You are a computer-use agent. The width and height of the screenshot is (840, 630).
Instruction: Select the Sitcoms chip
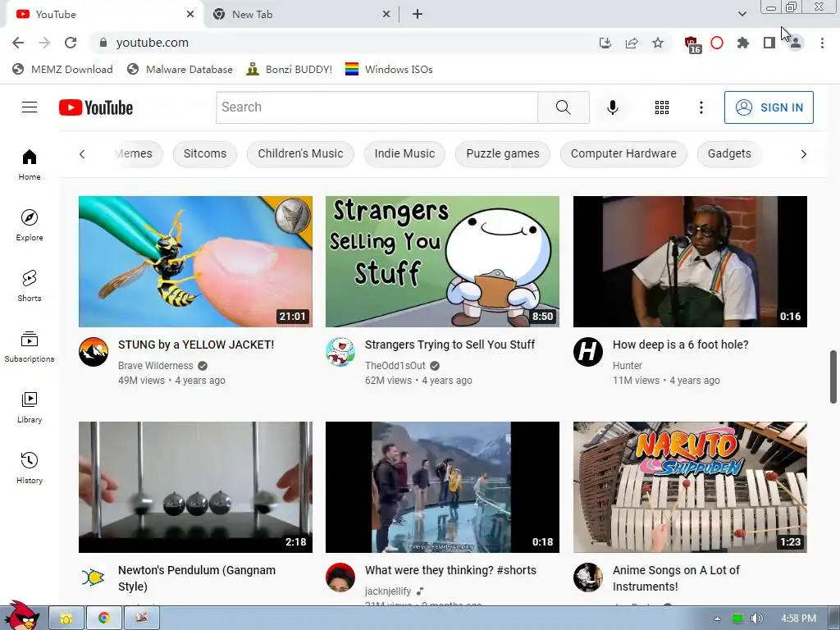[x=204, y=153]
